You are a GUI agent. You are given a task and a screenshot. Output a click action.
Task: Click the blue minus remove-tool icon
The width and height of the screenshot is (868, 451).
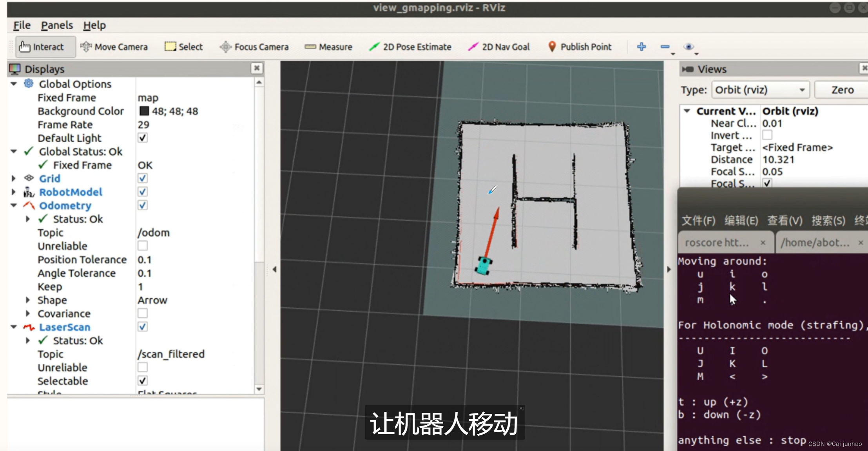click(665, 47)
